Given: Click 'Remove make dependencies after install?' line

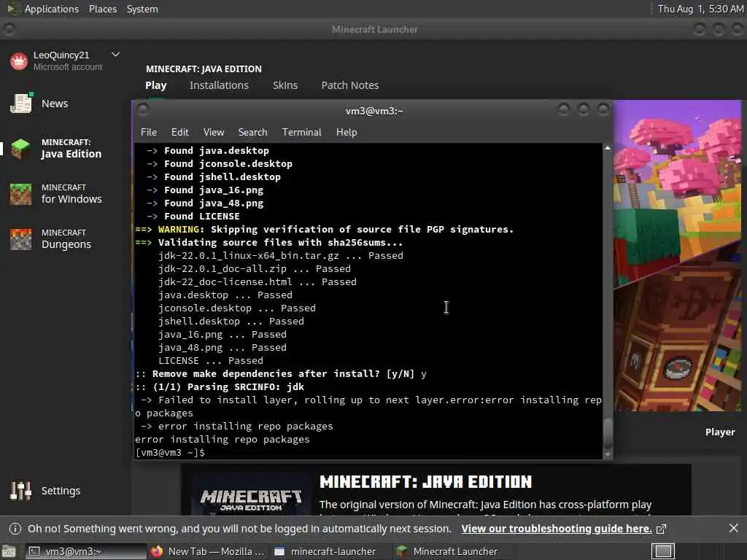Looking at the screenshot, I should 281,374.
